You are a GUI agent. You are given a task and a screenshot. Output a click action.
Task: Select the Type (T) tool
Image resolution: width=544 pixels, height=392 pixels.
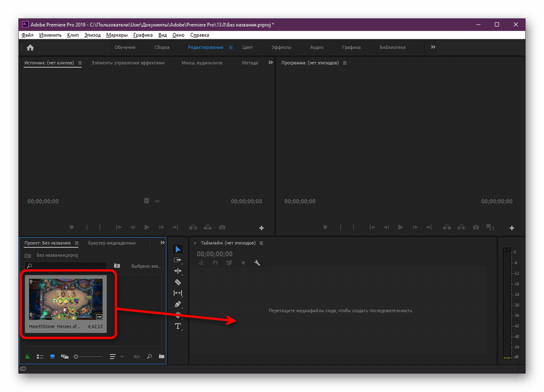pos(178,326)
